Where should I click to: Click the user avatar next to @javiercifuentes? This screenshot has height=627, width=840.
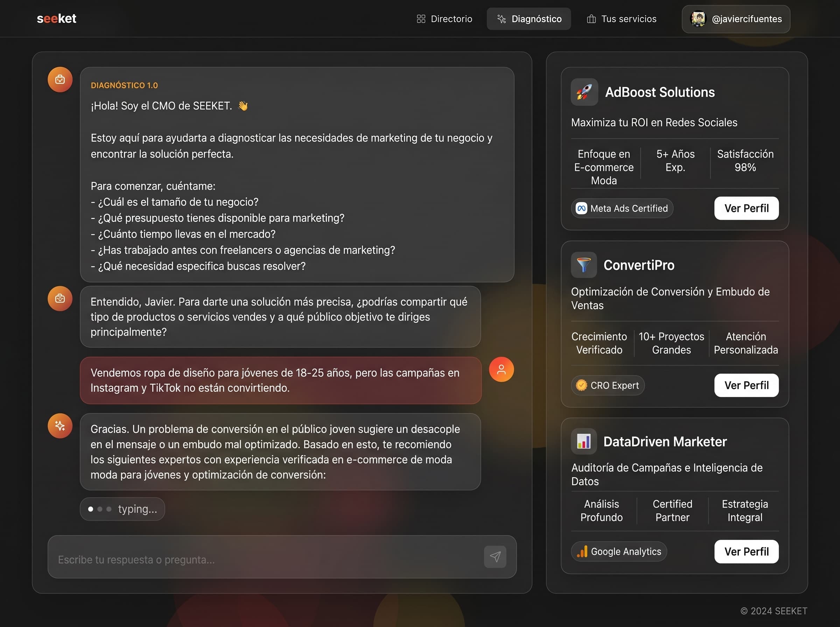pyautogui.click(x=698, y=19)
